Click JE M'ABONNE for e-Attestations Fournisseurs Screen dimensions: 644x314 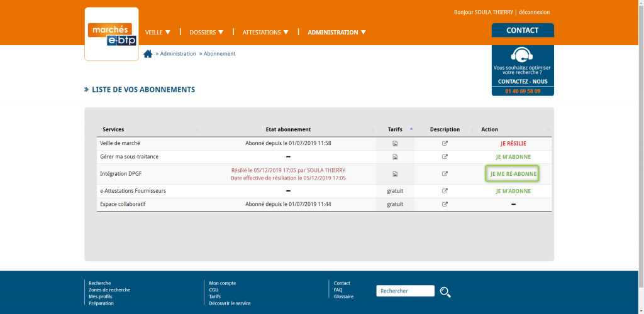513,191
